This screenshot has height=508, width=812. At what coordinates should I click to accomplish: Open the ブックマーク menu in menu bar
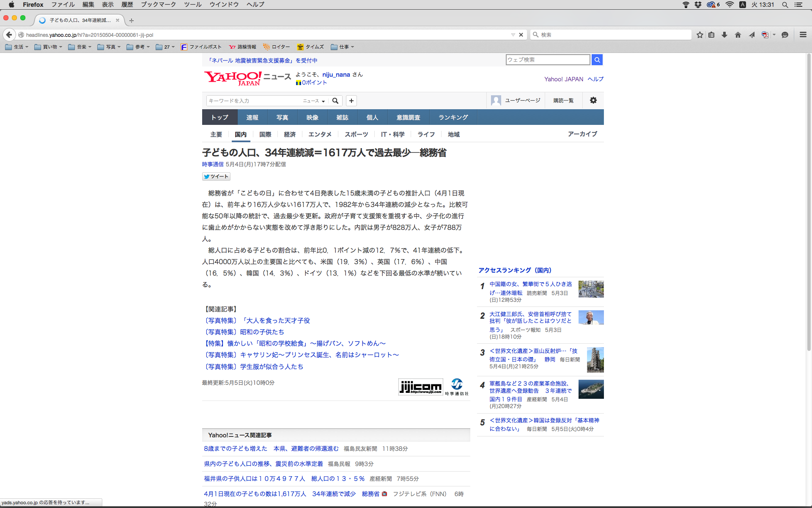158,5
